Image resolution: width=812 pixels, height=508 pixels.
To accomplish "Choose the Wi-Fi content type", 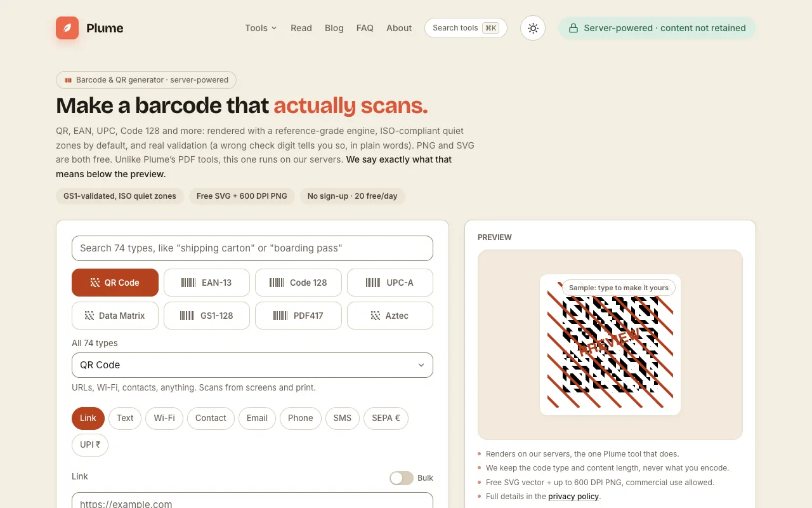I will 164,418.
